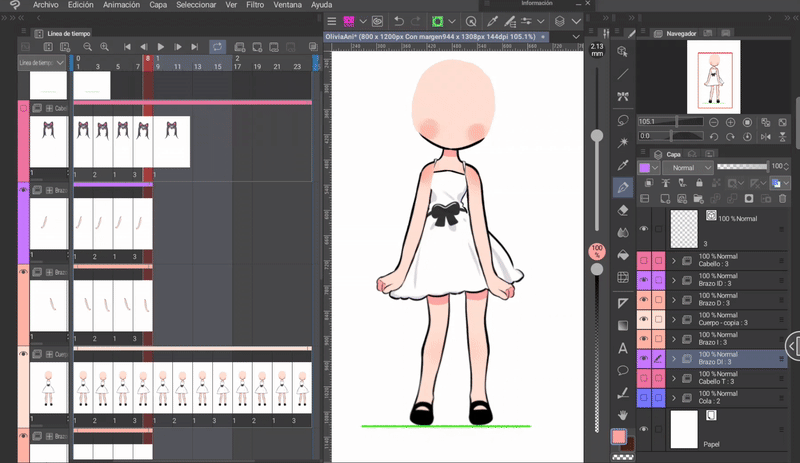Viewport: 800px width, 463px height.
Task: Pick the eyedropper tool in tool palette
Action: (623, 164)
